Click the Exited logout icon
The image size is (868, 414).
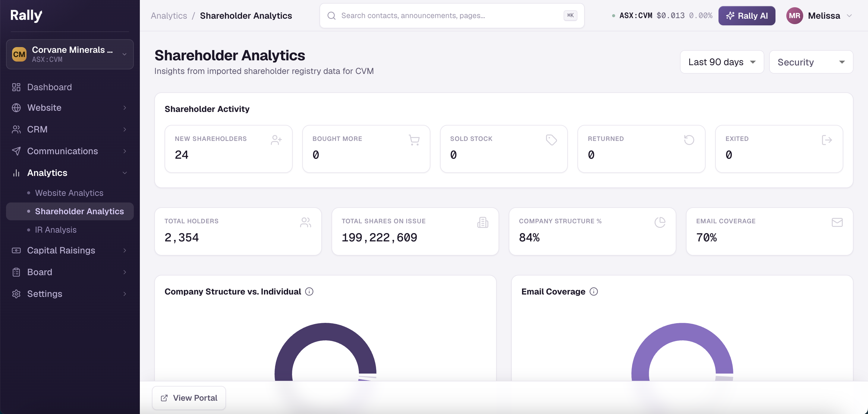827,140
